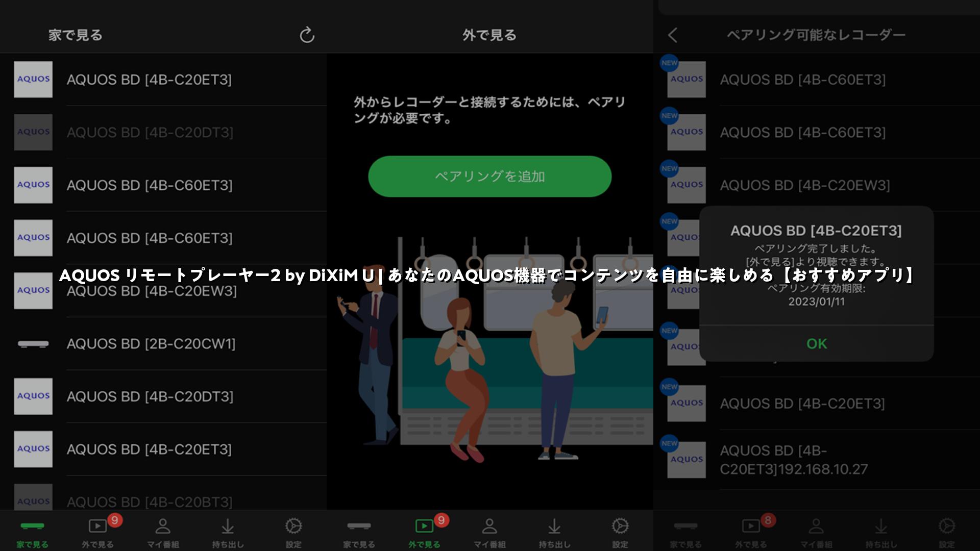Tap the green ペアリングを追加 button
This screenshot has width=980, height=551.
tap(489, 177)
